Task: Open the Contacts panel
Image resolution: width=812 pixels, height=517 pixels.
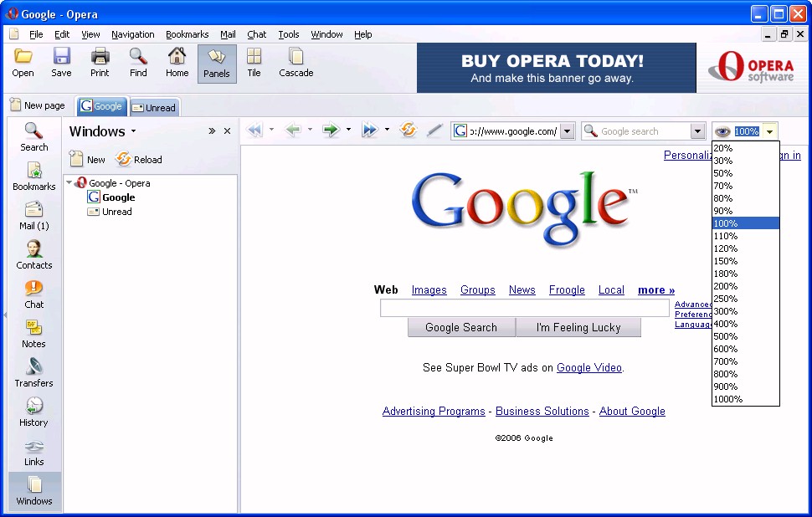Action: 33,255
